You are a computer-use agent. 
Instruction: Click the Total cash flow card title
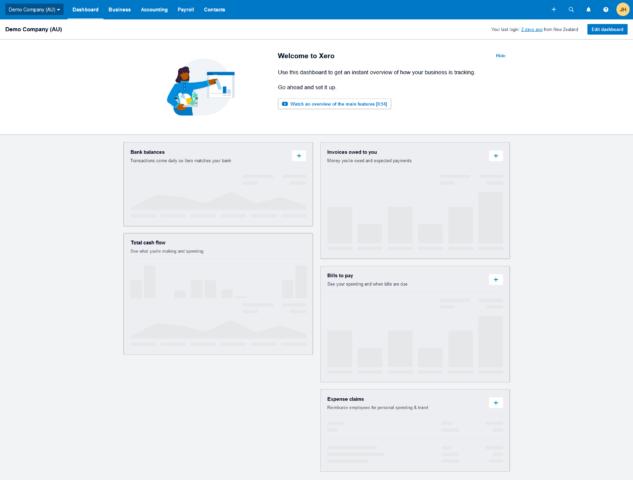pyautogui.click(x=148, y=243)
